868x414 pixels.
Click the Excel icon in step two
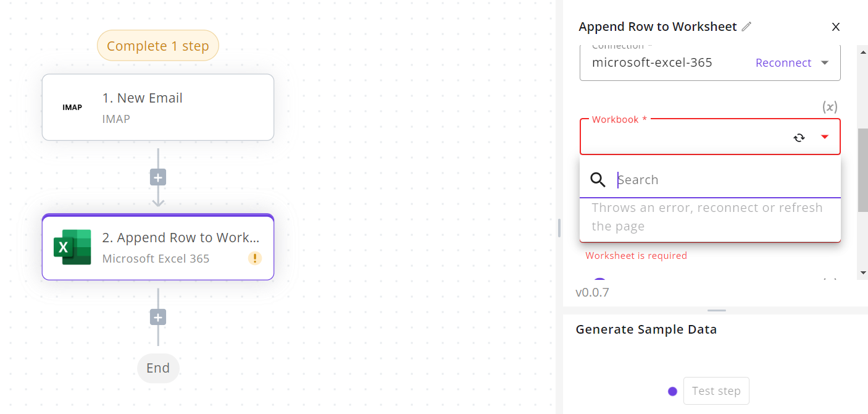tap(72, 247)
